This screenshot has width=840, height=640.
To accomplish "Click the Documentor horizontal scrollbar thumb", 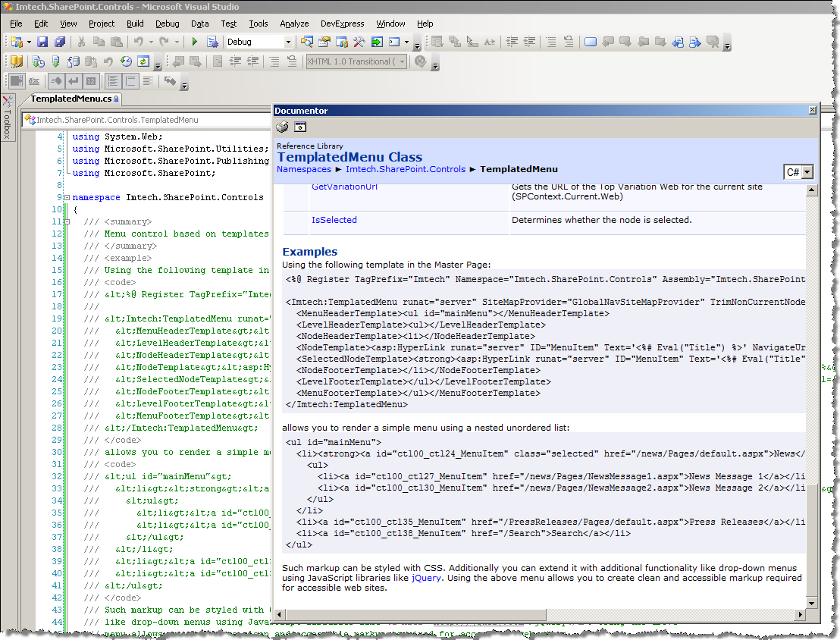I will coord(415,614).
